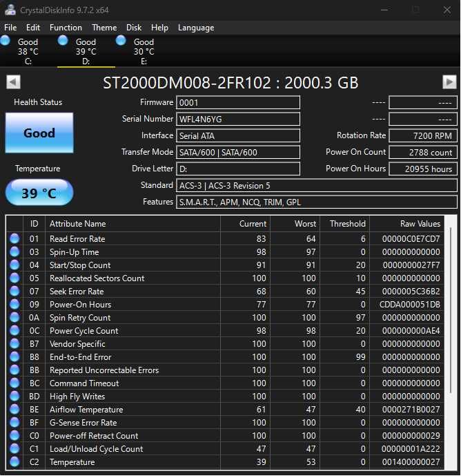Click the Attribute Name column header

point(133,224)
